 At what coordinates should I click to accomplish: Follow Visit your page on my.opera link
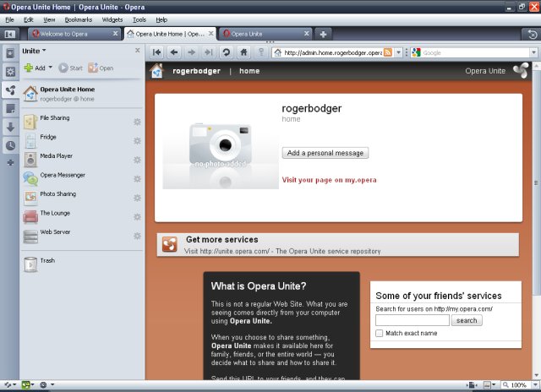(329, 180)
